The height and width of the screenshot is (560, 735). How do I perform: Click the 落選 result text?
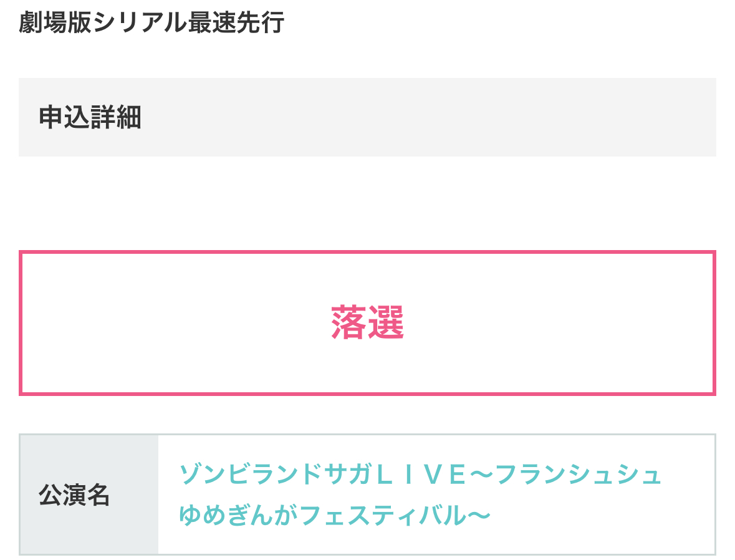click(367, 323)
